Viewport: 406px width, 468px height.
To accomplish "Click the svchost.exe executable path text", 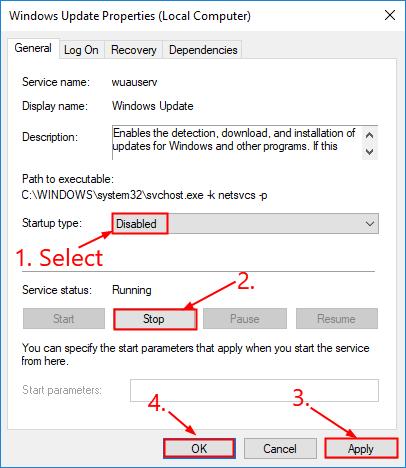I will 144,195.
